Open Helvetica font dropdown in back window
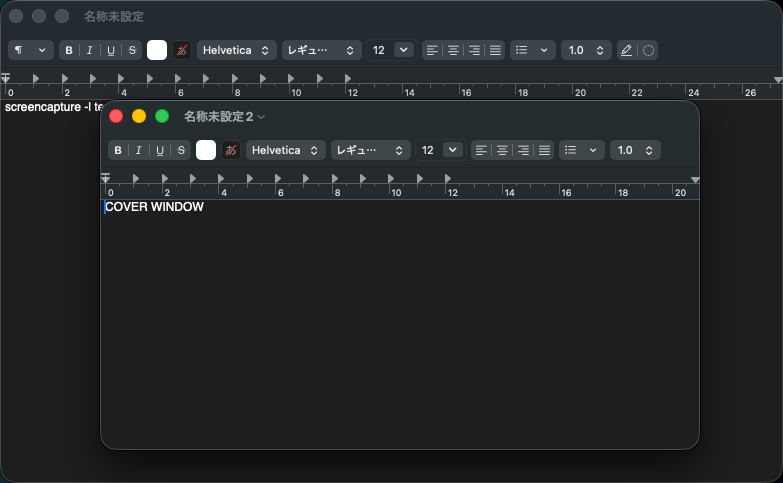Screen dimensions: 783x483 point(237,50)
